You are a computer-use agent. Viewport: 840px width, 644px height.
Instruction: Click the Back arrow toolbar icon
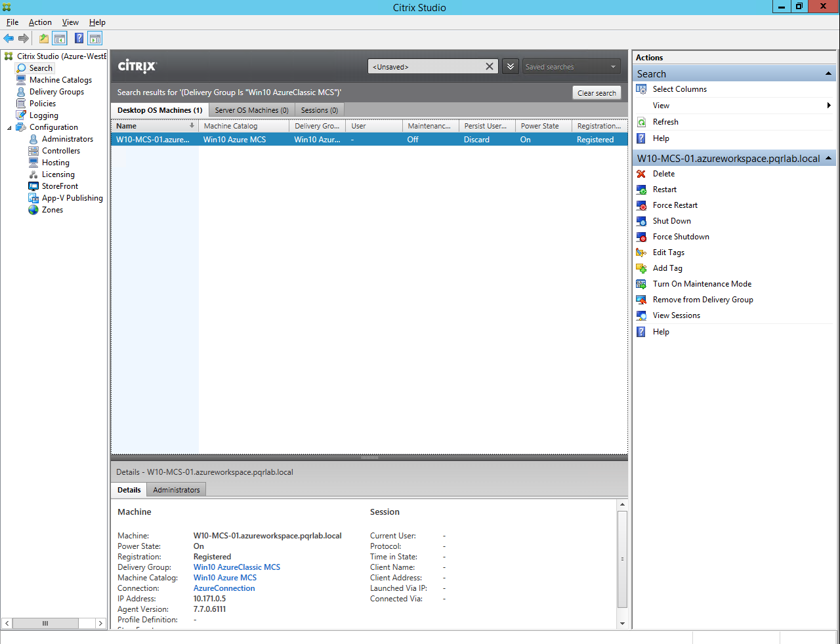click(x=9, y=39)
